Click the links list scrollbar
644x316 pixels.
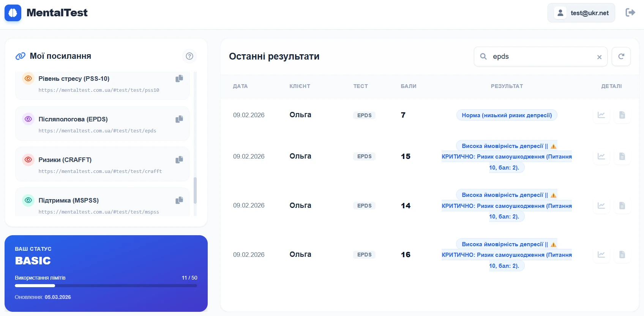pos(195,190)
